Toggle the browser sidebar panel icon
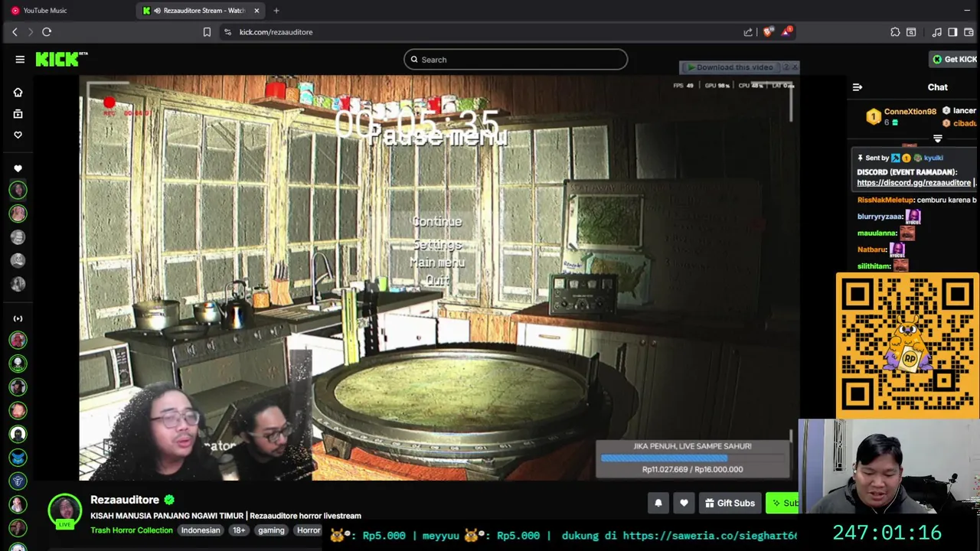This screenshot has height=551, width=980. 952,32
